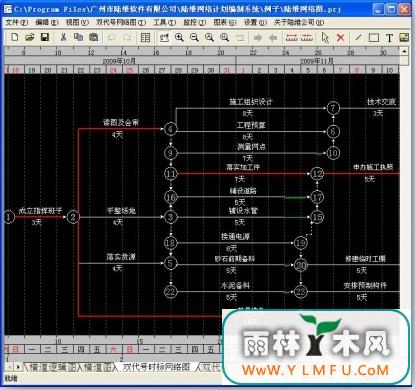The height and width of the screenshot is (390, 415).
Task: Open the 双代号网络图 menu
Action: point(121,22)
